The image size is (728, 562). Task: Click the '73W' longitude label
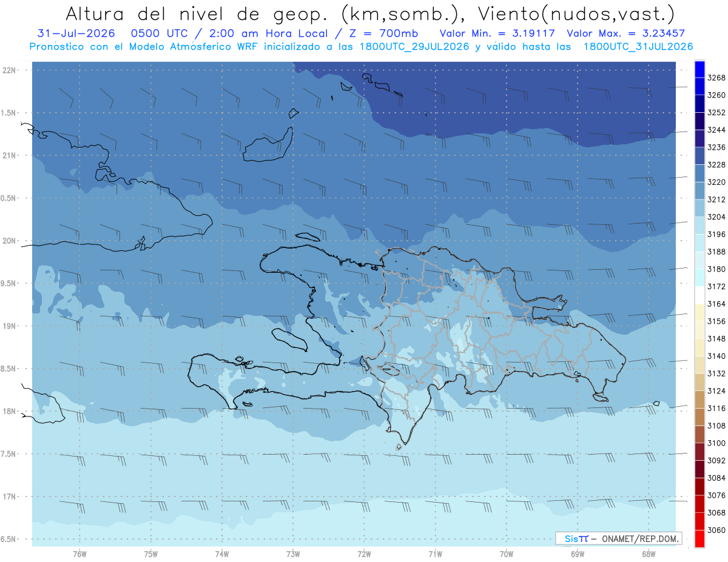pos(293,554)
